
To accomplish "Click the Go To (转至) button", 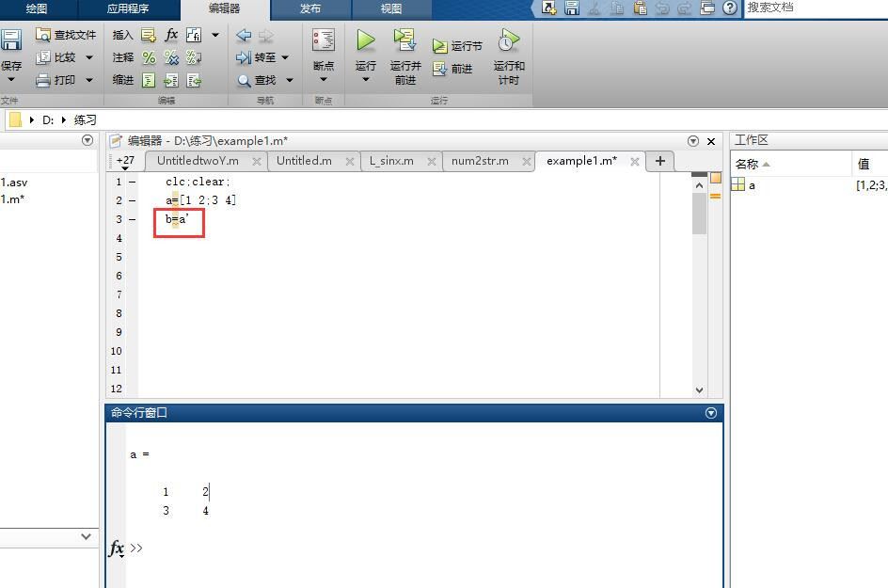I will (256, 57).
